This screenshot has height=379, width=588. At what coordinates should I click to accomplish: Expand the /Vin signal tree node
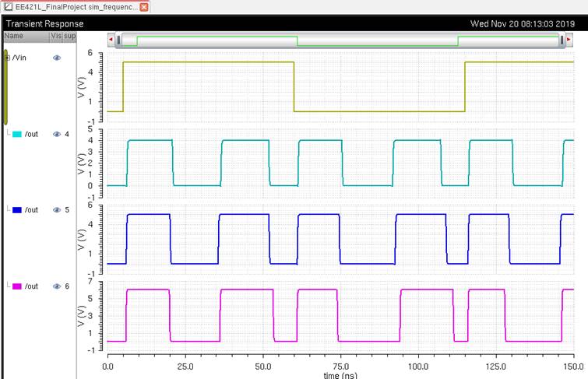pos(8,58)
